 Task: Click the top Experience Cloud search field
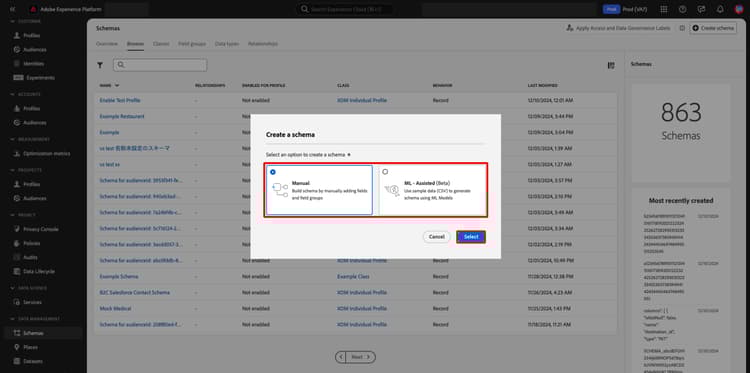345,9
